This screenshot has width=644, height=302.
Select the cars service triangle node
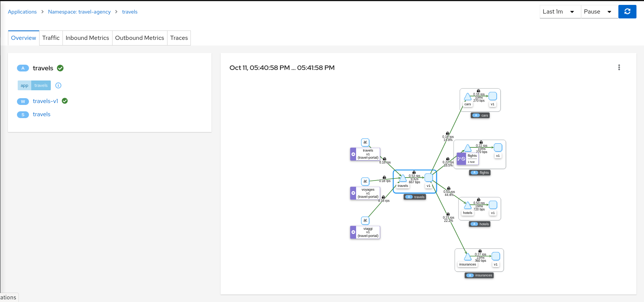pyautogui.click(x=467, y=97)
